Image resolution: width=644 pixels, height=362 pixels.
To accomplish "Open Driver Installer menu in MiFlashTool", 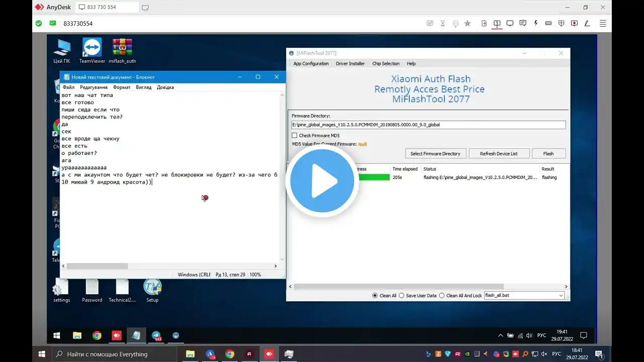I will 350,63.
